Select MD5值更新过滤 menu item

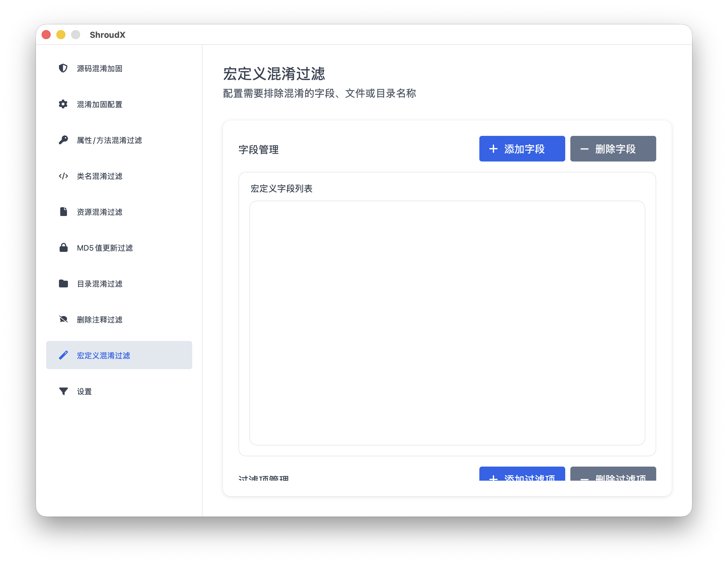click(119, 248)
